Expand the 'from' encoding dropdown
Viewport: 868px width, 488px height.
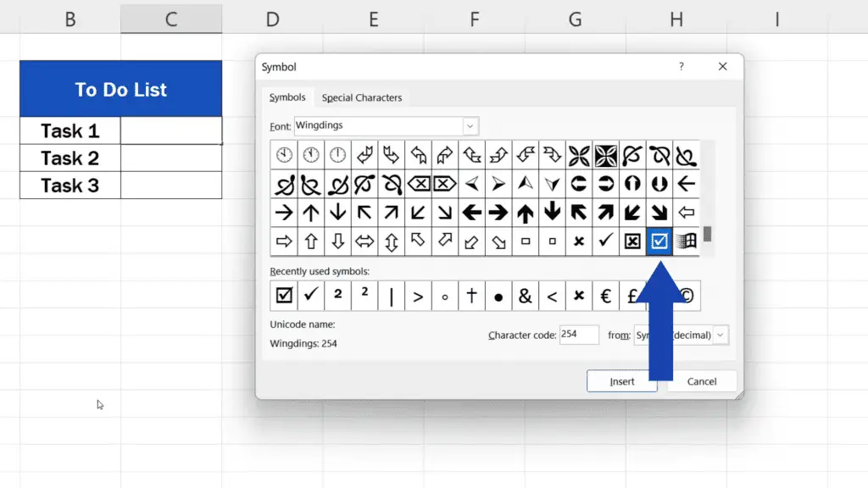click(721, 335)
